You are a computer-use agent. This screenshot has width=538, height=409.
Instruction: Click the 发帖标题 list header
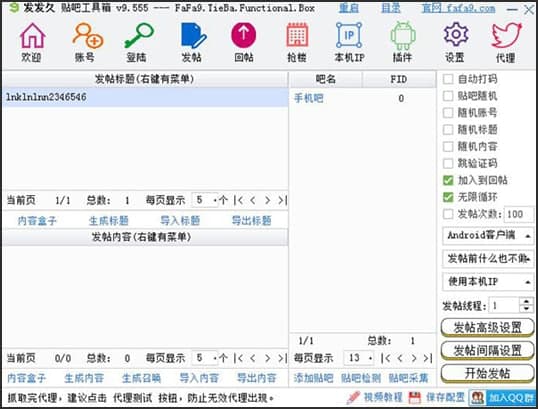coord(145,80)
